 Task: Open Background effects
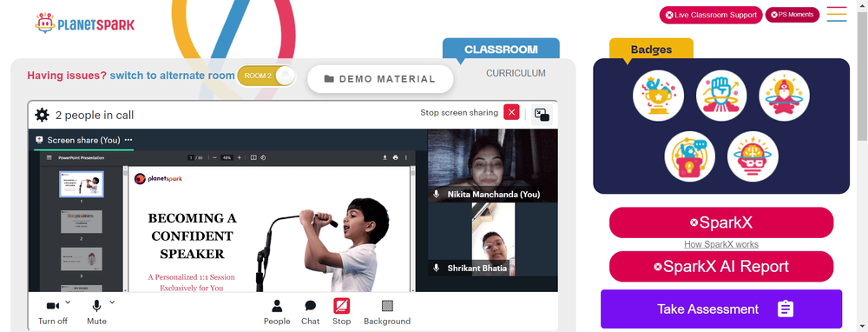[x=387, y=312]
